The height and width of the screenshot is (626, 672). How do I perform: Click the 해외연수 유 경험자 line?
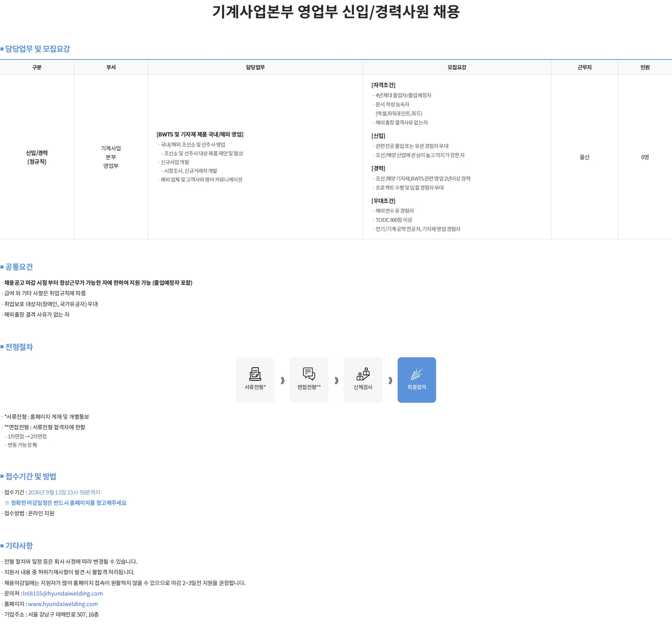pos(394,211)
